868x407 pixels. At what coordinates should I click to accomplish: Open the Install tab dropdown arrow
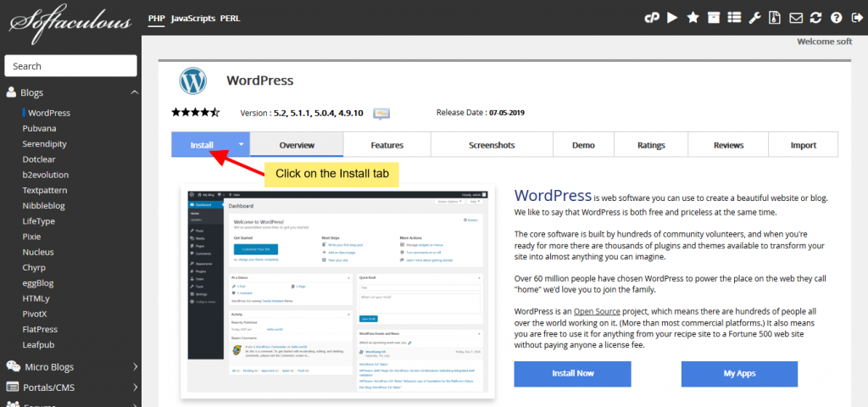(241, 144)
